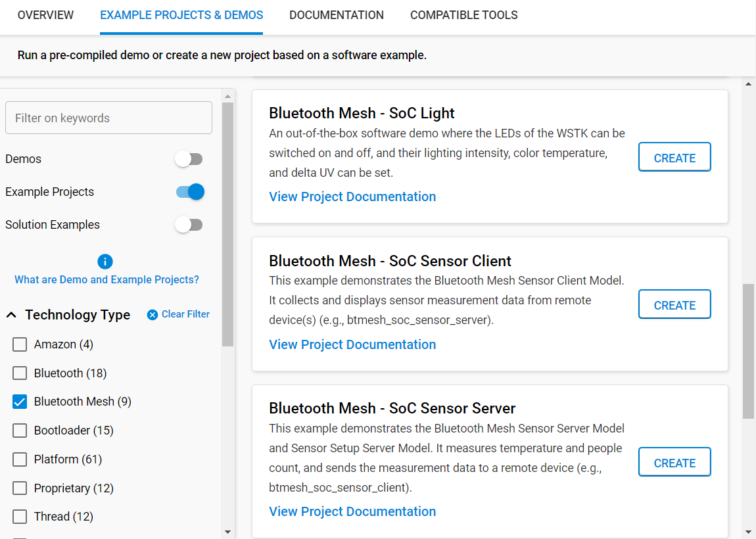Click the filter panel scroll-up arrow
The width and height of the screenshot is (756, 539).
(228, 97)
